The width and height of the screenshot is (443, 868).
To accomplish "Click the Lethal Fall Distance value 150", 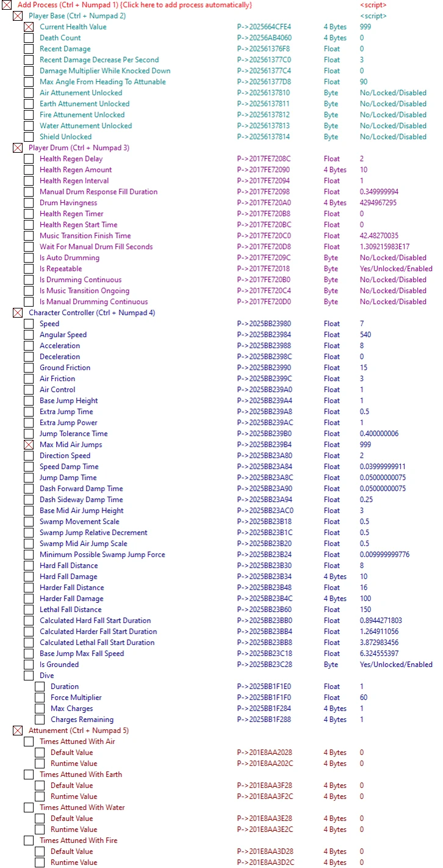I will tap(366, 610).
